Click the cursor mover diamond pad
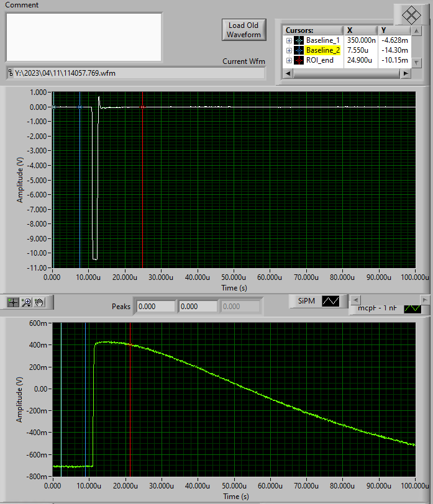Viewport: 433px width, 504px height. click(x=411, y=15)
